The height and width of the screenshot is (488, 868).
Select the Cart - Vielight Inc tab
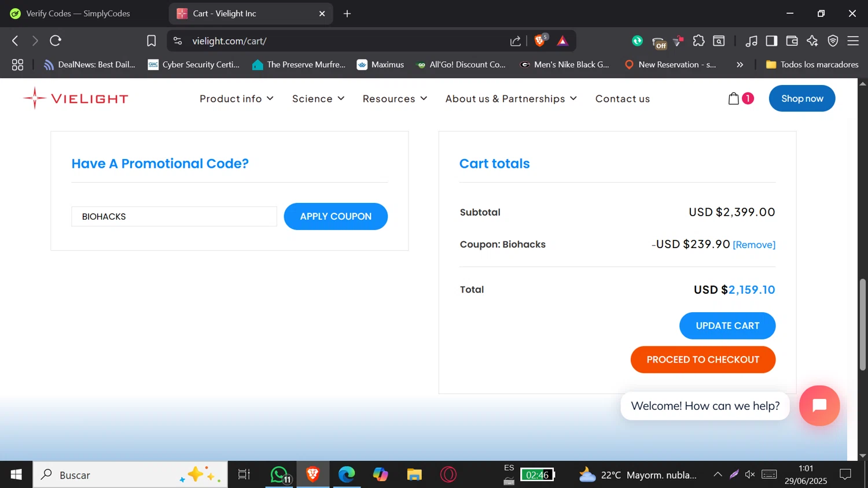[250, 13]
